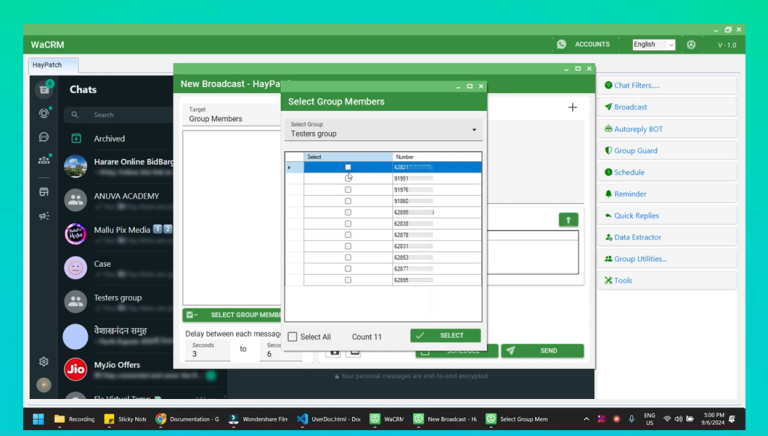Open Autoreply BOT menu item
The image size is (768, 436).
click(637, 129)
